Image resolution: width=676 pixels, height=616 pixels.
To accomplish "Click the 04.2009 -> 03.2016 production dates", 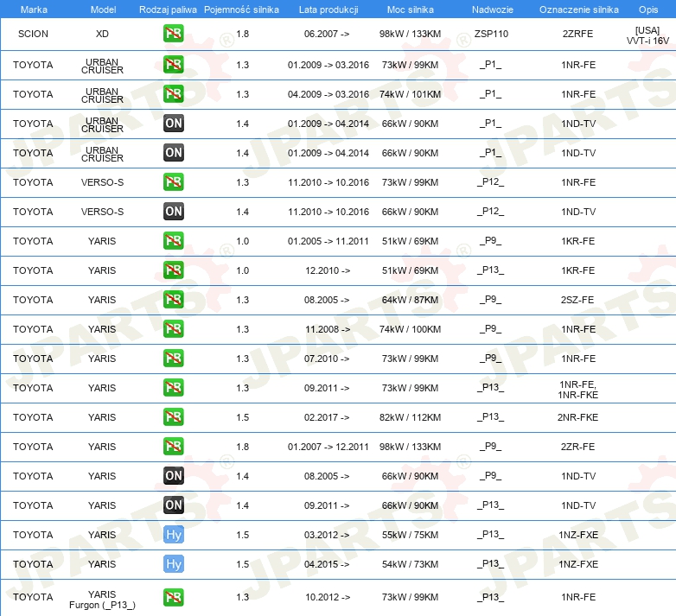I will pyautogui.click(x=328, y=94).
